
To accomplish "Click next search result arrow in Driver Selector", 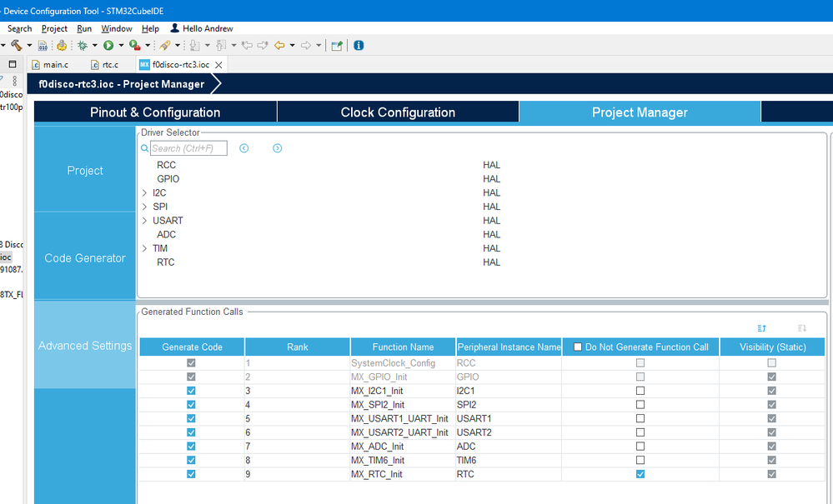I will (x=278, y=148).
